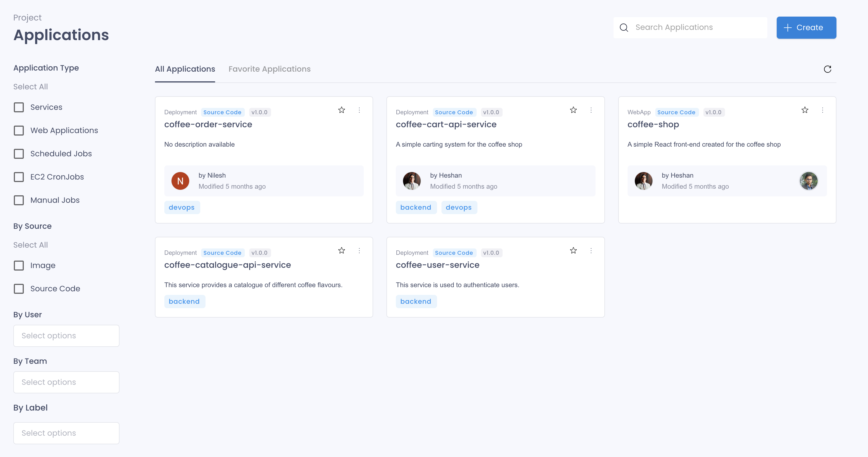Click Heshan's avatar on coffee-shop card
This screenshot has height=457, width=868.
coord(643,181)
